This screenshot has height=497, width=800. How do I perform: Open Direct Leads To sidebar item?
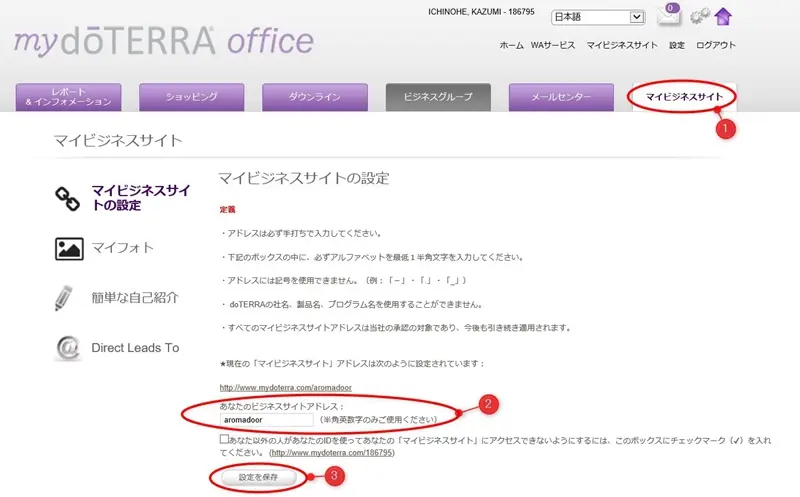tap(135, 348)
